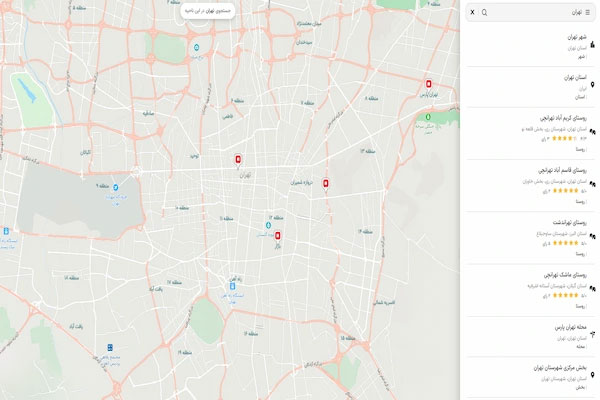The image size is (600, 400).
Task: Click the منطقه ۶ map label
Action: [237, 101]
